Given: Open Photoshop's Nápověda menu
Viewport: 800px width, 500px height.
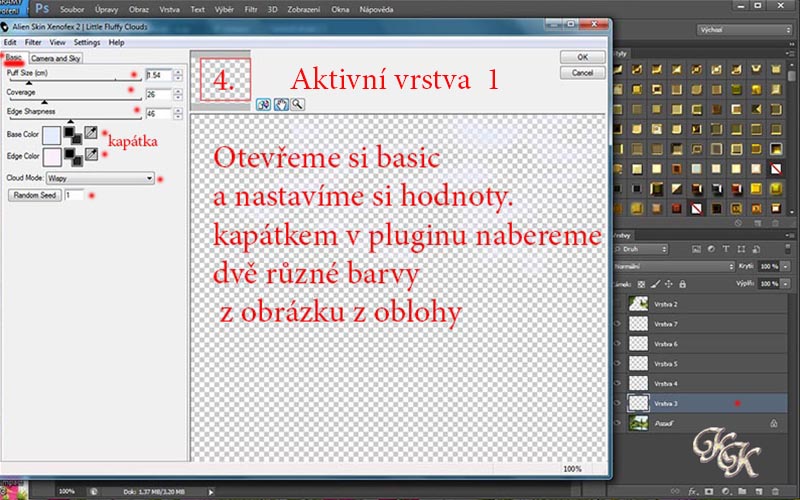Looking at the screenshot, I should click(x=377, y=9).
